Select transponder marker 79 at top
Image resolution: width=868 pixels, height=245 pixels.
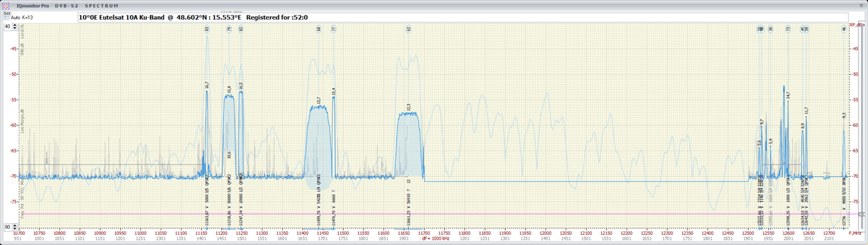point(229,29)
